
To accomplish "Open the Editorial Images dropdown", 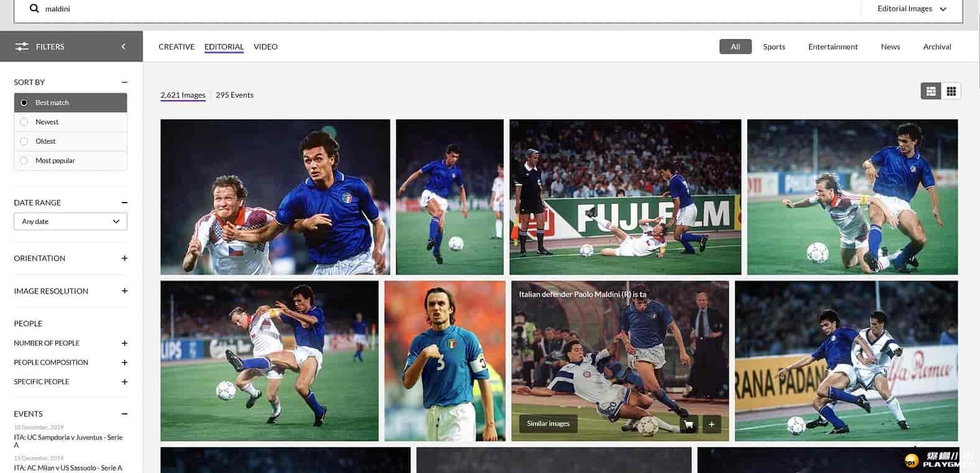I will pyautogui.click(x=912, y=9).
